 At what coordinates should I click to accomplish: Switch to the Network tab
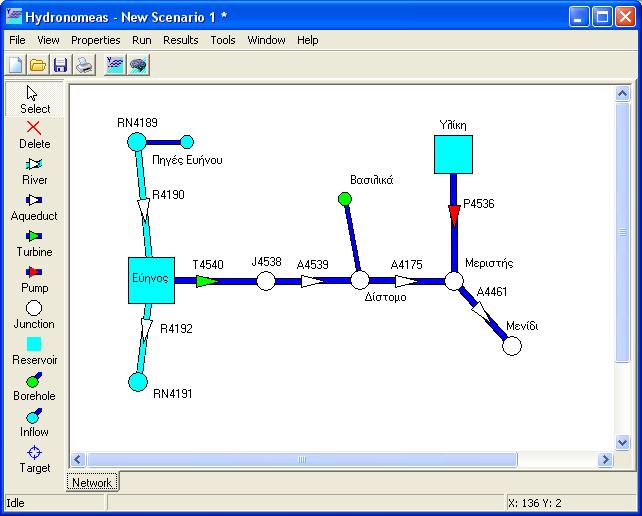[92, 482]
